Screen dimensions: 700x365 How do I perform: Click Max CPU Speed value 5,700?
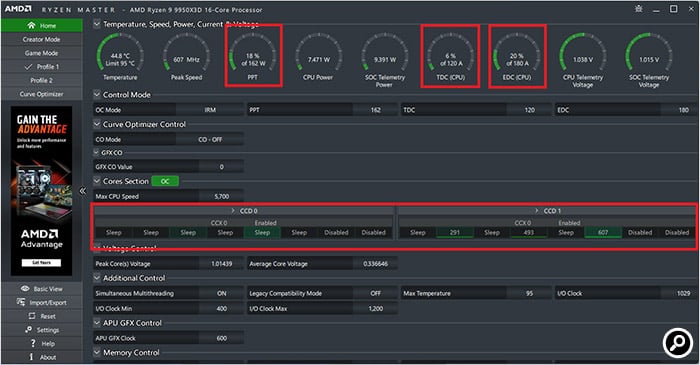point(221,196)
